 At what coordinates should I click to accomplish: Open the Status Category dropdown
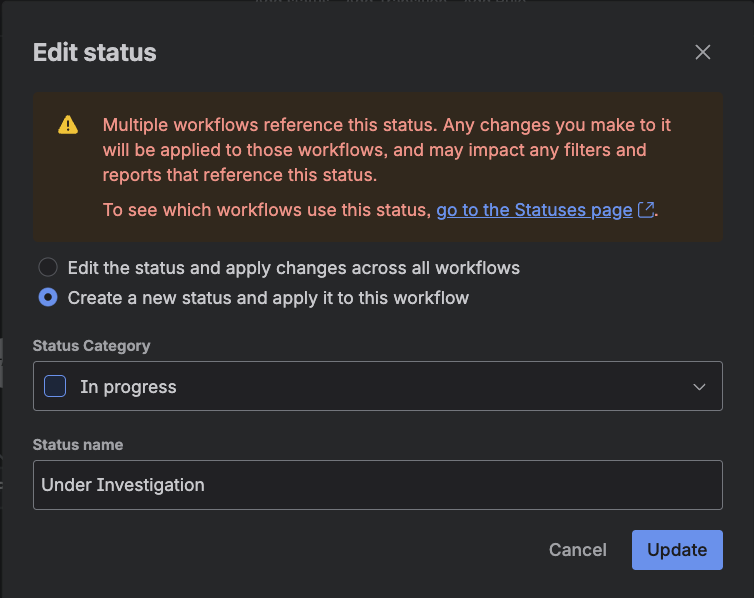click(x=378, y=386)
